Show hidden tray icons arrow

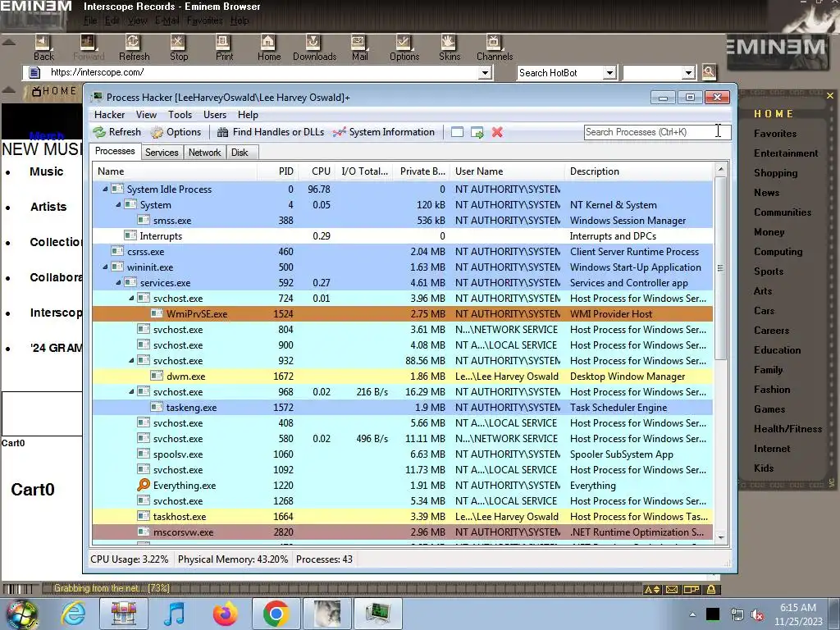coord(692,615)
